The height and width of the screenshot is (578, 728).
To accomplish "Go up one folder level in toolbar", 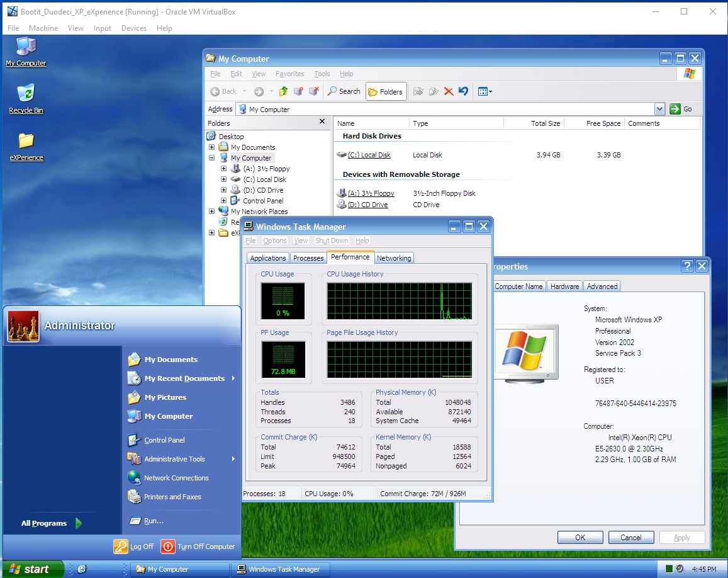I will [283, 91].
